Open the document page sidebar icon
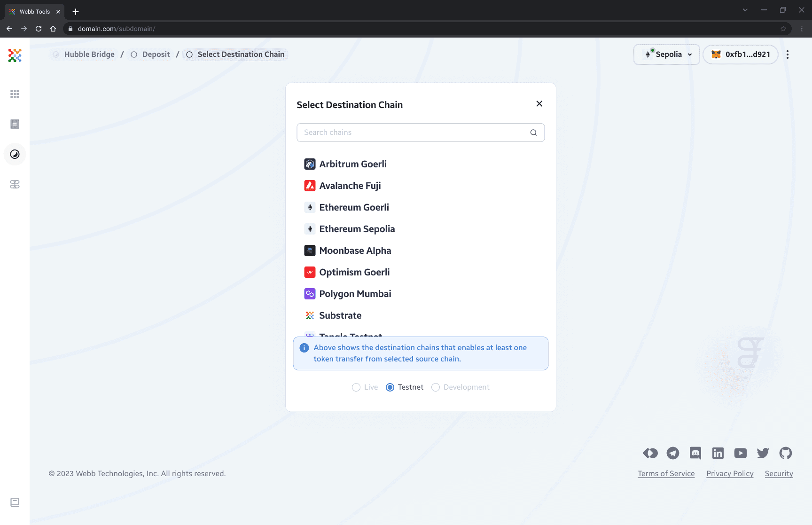812x525 pixels. [15, 124]
